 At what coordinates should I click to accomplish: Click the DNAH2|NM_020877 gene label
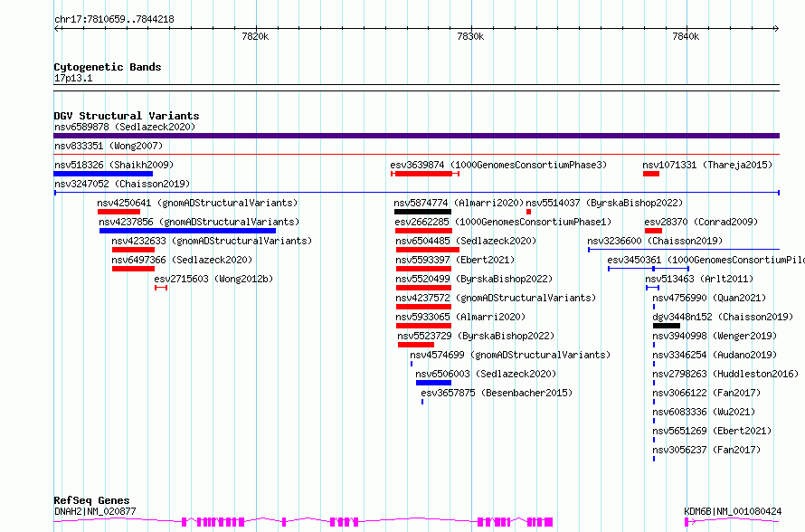pyautogui.click(x=95, y=511)
